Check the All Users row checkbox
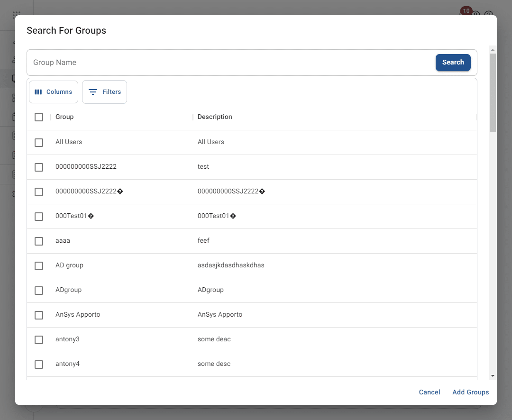Screen dimensions: 512x420 tap(39, 142)
